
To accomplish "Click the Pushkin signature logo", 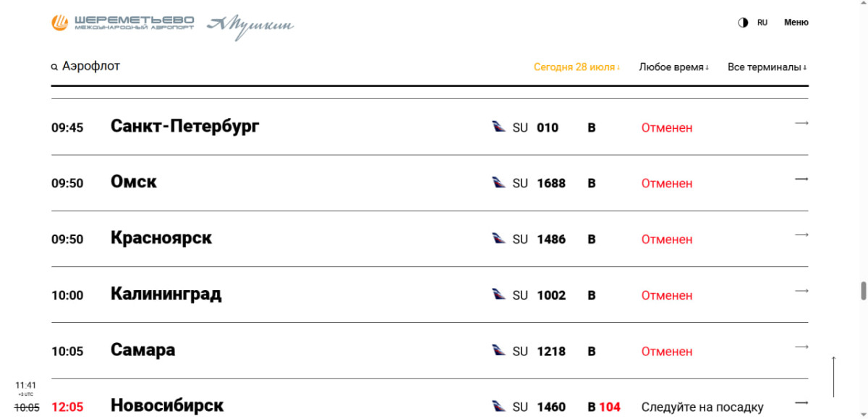I will pyautogui.click(x=250, y=27).
